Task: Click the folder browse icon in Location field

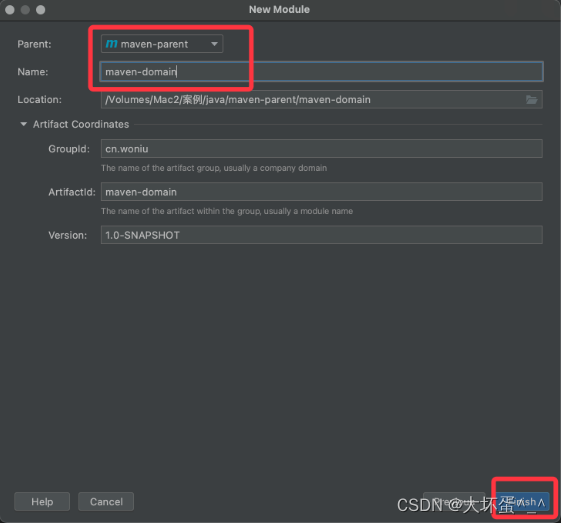Action: coord(531,100)
